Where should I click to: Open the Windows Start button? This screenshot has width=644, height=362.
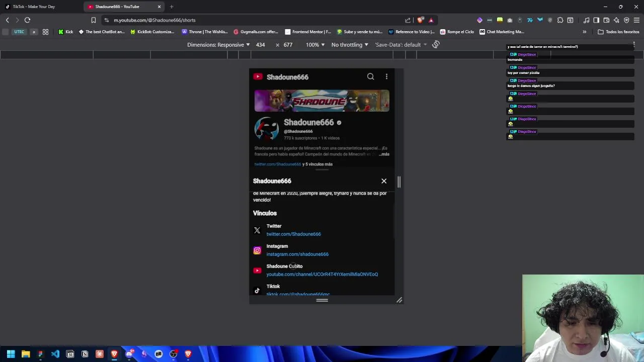tap(11, 354)
